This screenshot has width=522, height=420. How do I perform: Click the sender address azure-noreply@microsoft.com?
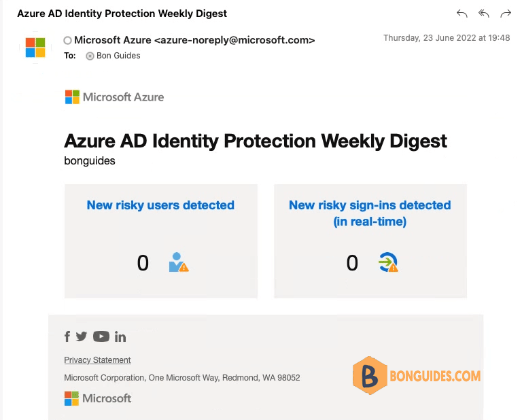click(234, 40)
